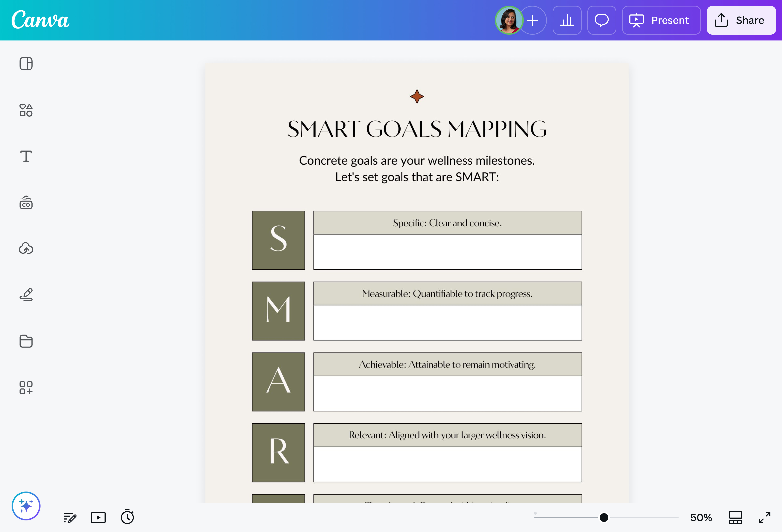Viewport: 782px width, 532px height.
Task: View design insights
Action: click(x=567, y=20)
